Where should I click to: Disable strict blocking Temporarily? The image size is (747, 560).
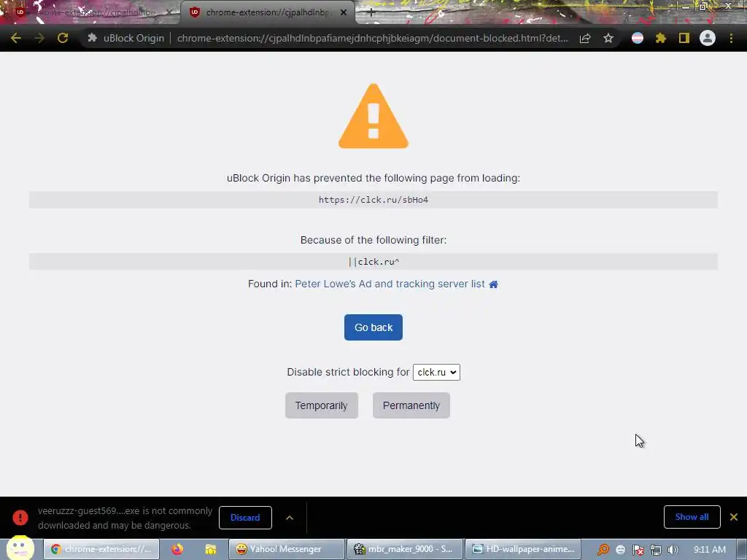(x=322, y=405)
